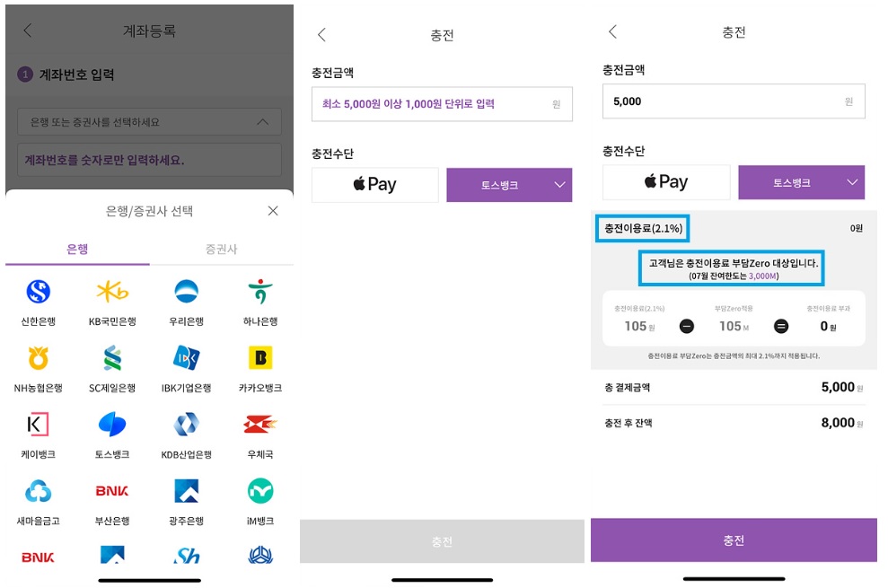The image size is (888, 588).
Task: Switch to the 은행 tab
Action: (77, 250)
